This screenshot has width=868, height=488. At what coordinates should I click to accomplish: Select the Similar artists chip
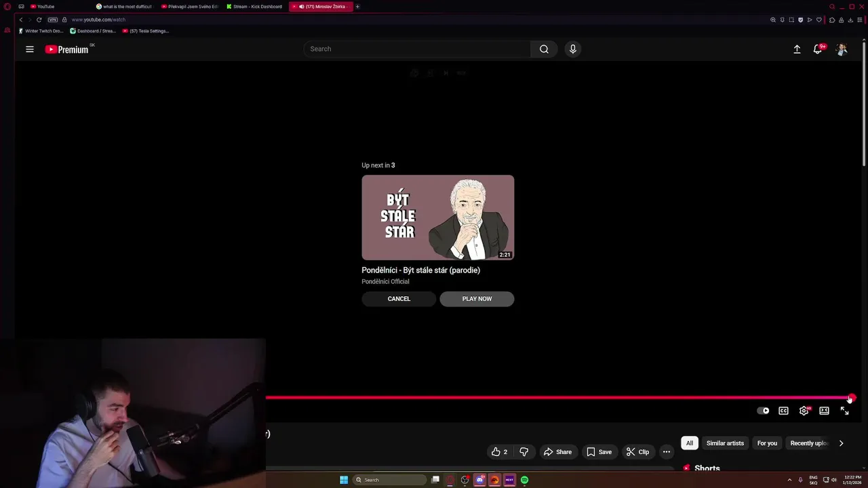click(725, 443)
